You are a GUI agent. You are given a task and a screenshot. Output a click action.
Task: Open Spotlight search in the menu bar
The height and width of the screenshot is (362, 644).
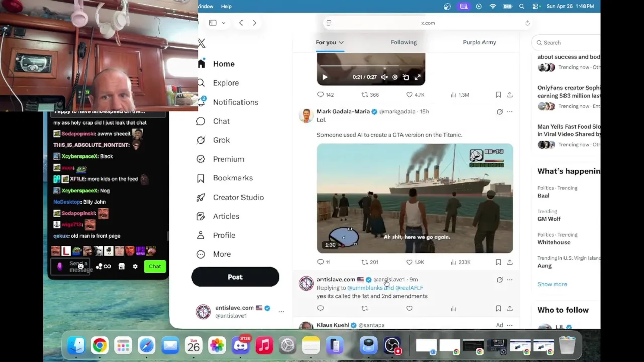click(x=522, y=6)
